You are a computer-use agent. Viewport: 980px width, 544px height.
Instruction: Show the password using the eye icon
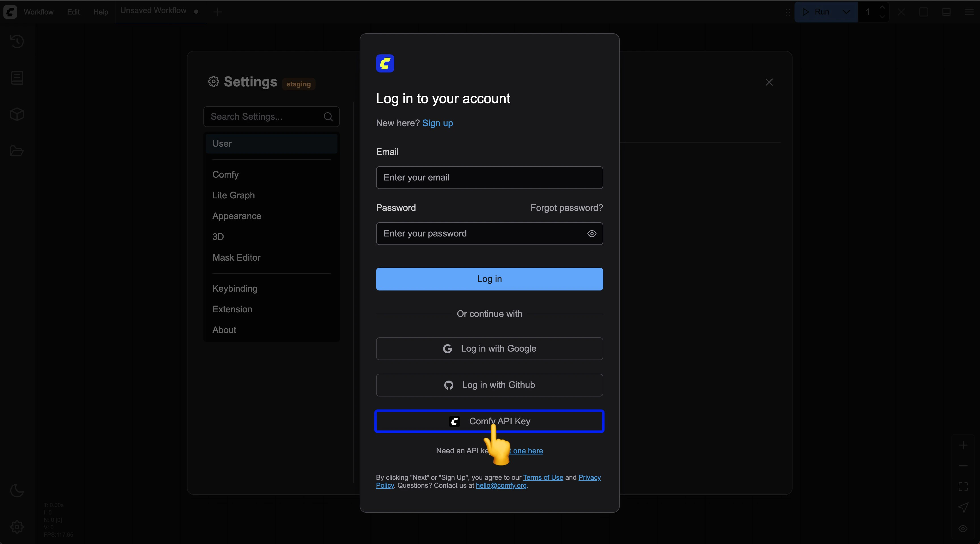point(592,233)
